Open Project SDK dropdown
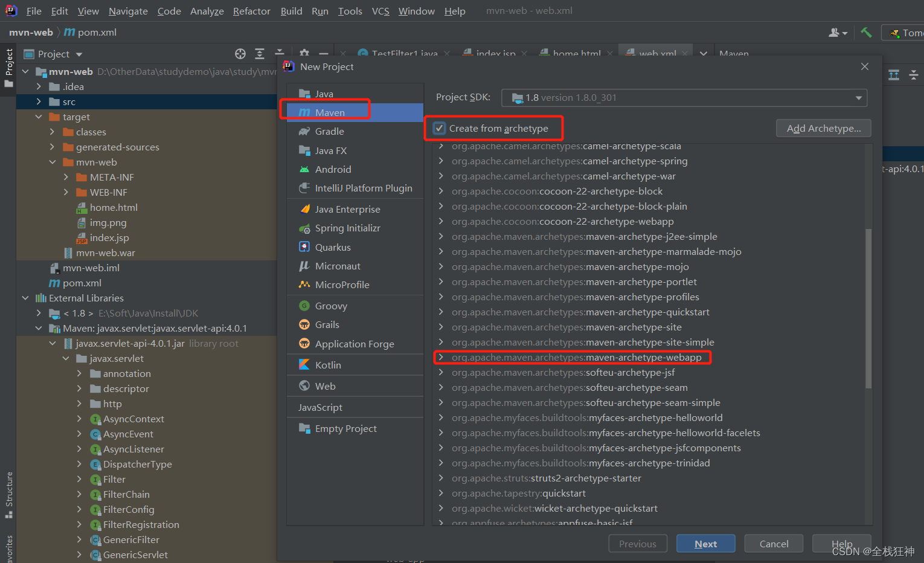This screenshot has height=563, width=924. click(684, 97)
